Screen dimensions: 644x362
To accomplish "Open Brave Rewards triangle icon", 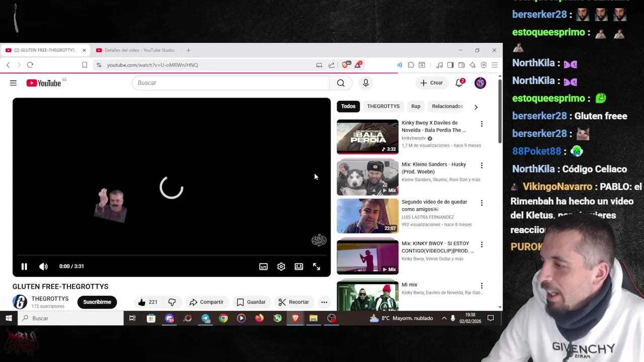I will click(358, 65).
